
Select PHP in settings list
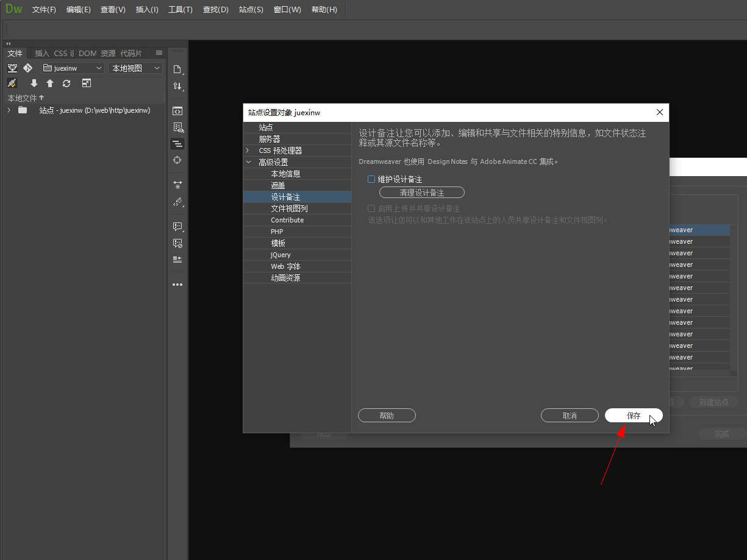click(x=297, y=232)
